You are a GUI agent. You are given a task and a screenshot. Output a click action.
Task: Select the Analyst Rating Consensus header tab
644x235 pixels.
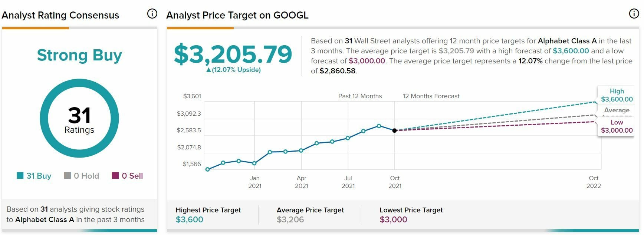click(60, 15)
